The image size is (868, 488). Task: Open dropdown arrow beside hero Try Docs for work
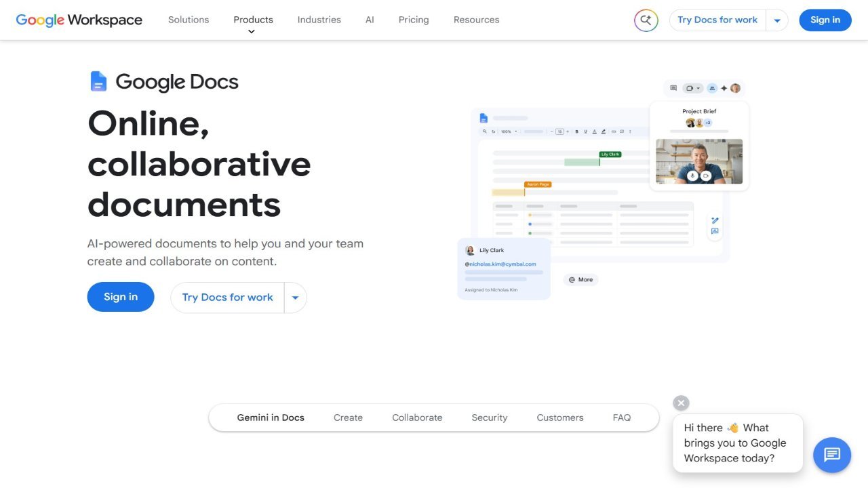tap(295, 298)
